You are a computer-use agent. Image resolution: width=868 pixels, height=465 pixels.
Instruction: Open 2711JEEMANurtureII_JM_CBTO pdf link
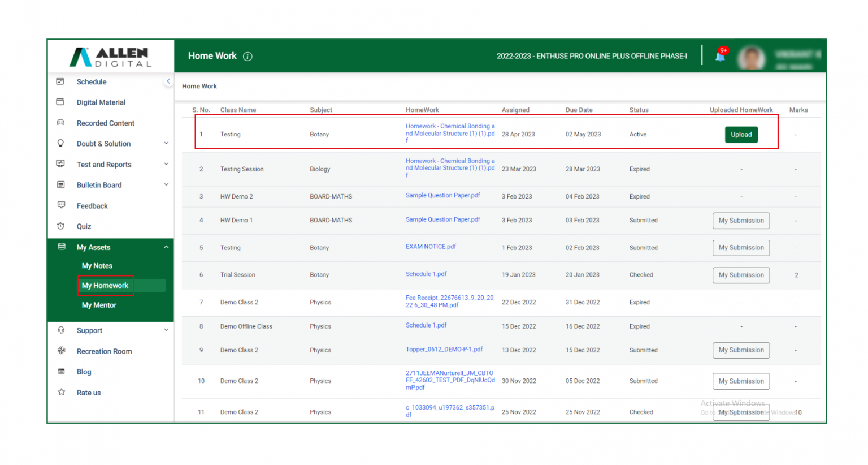coord(450,380)
